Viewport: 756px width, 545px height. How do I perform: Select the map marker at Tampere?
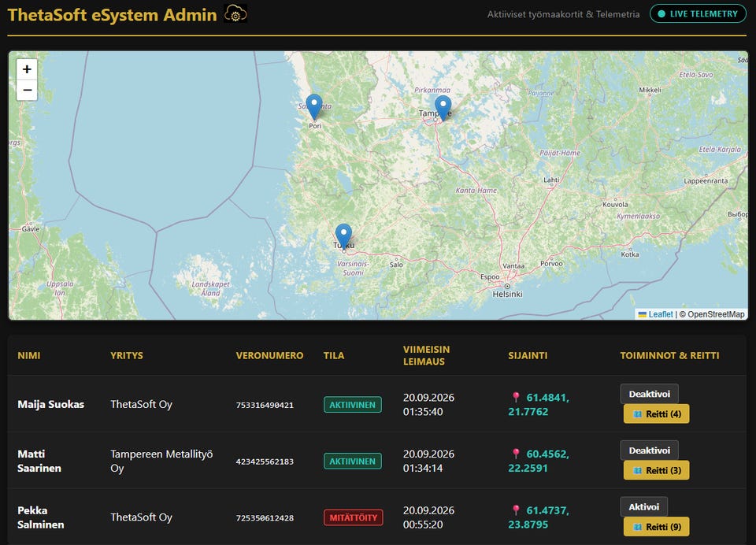(x=443, y=108)
